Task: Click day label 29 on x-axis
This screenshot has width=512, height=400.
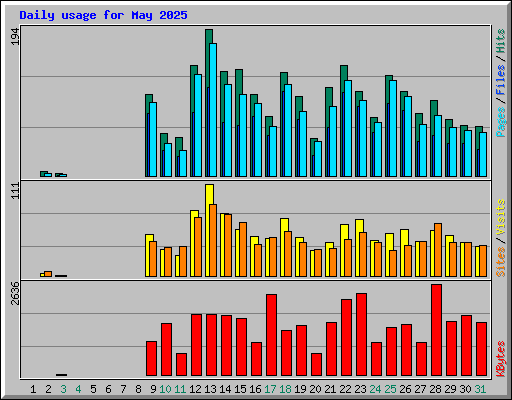Action: 450,389
